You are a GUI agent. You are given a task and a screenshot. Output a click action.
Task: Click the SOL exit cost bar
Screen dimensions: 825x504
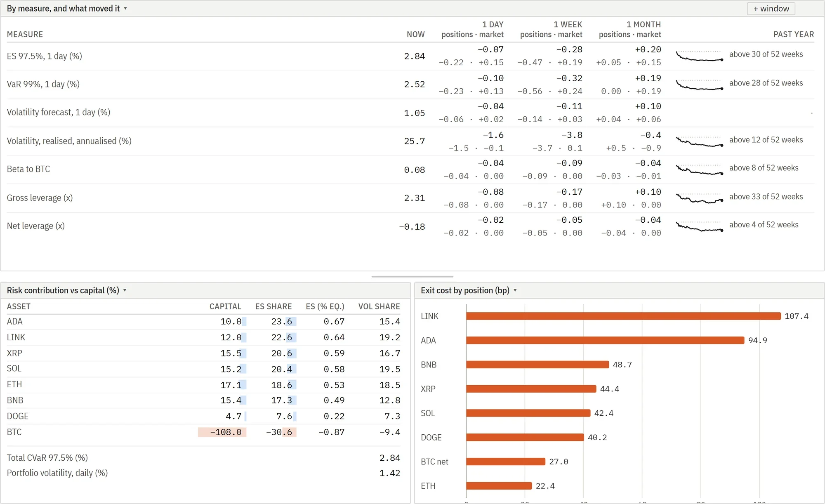pos(528,413)
